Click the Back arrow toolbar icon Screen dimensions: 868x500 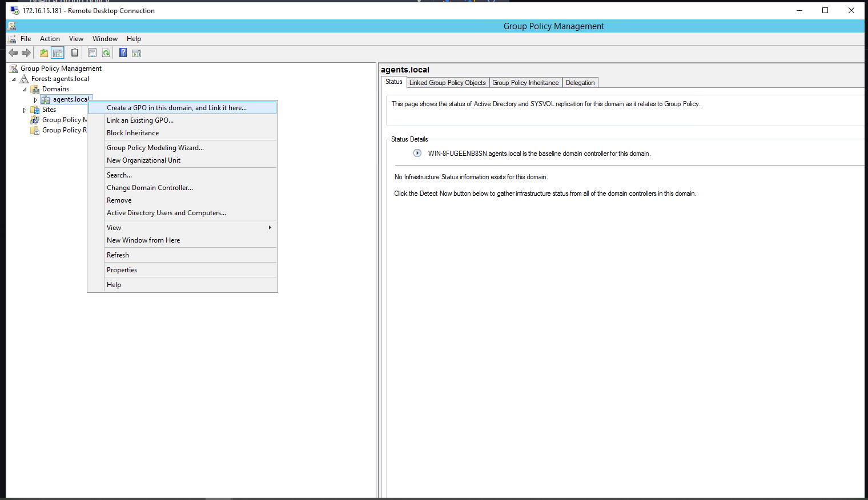[x=13, y=53]
